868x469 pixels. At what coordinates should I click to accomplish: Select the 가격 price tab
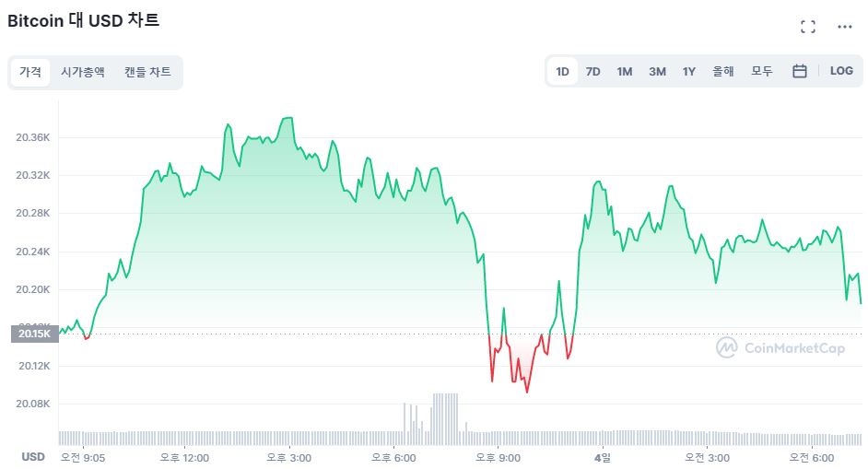[30, 72]
